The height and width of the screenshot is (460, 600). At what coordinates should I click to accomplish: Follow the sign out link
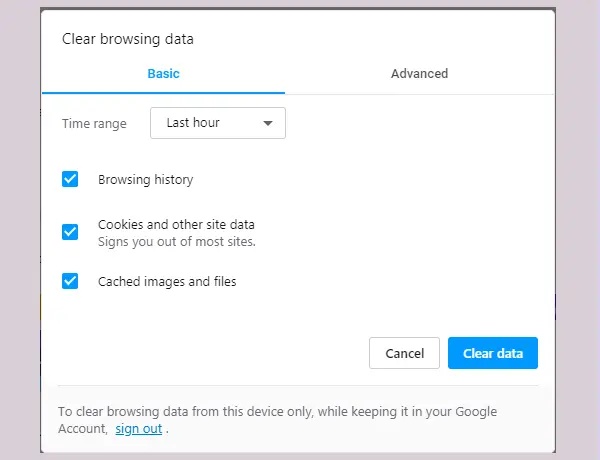(139, 429)
